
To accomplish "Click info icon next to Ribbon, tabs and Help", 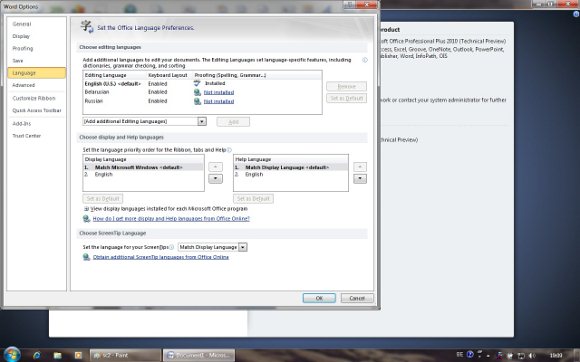I will [x=229, y=150].
